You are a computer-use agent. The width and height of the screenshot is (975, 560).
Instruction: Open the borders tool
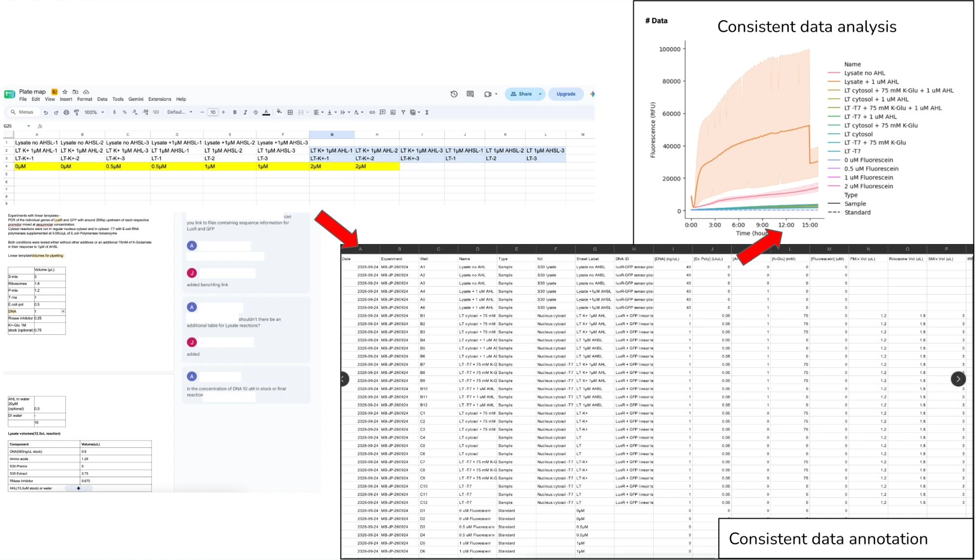click(290, 112)
